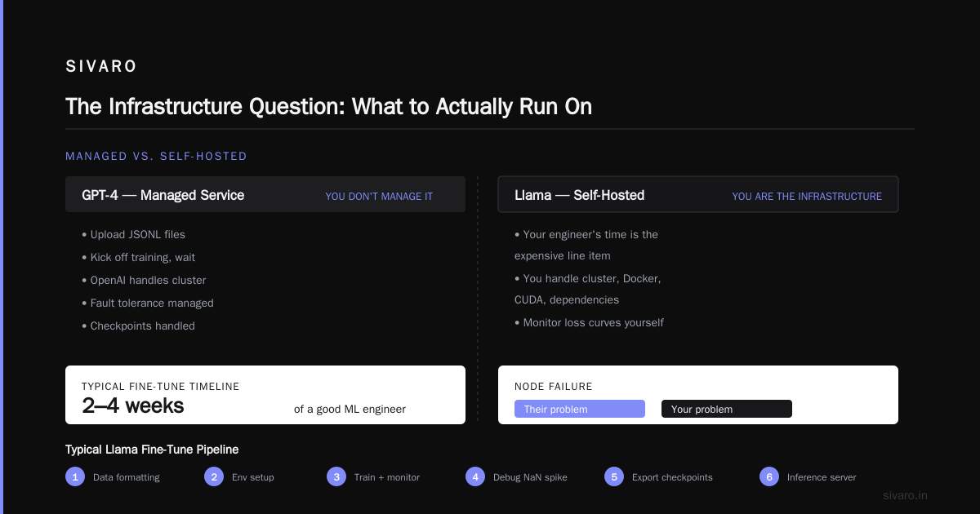The width and height of the screenshot is (980, 514).
Task: Click step 5 circle for Export checkpoints
Action: coord(614,476)
